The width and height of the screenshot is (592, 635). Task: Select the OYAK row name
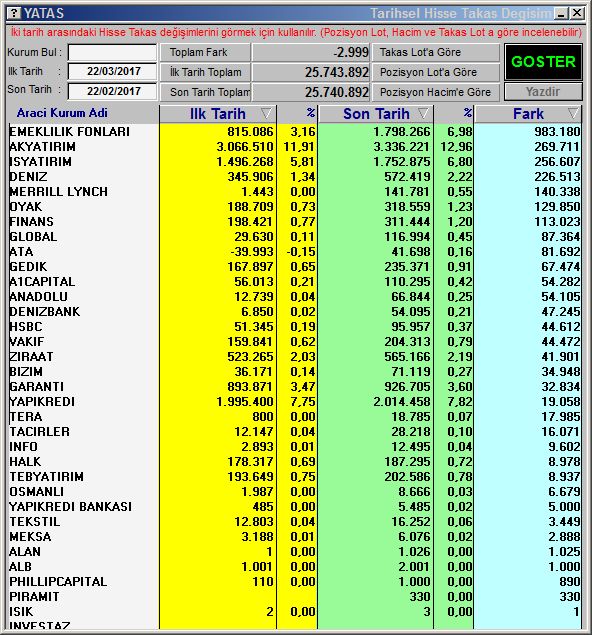click(26, 207)
